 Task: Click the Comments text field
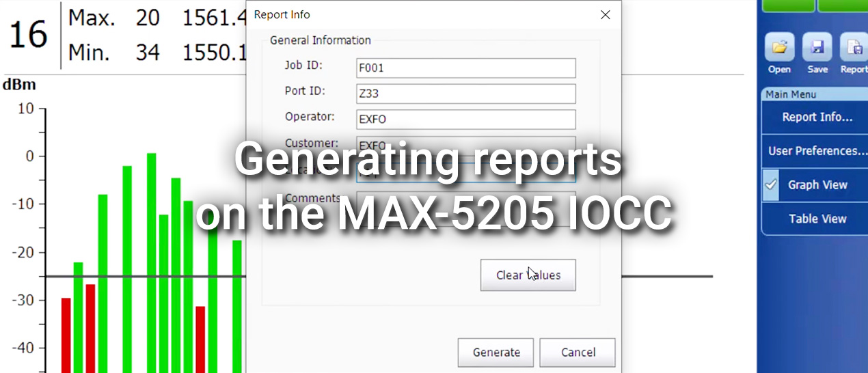(x=466, y=208)
